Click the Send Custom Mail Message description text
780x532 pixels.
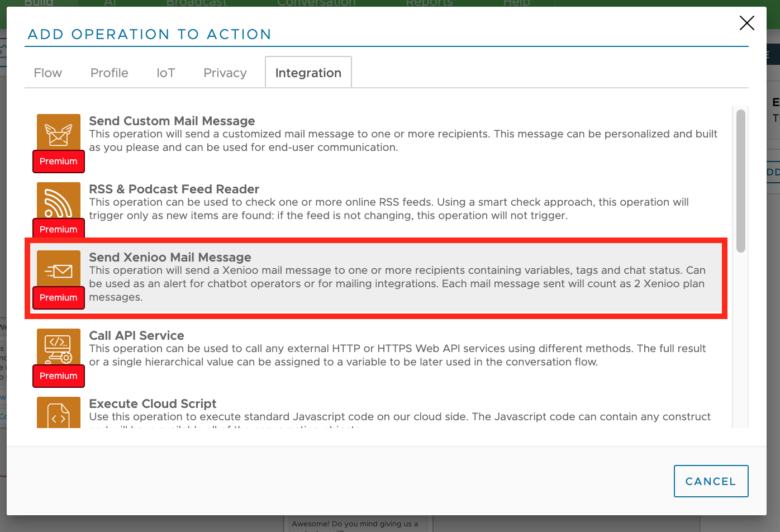403,141
